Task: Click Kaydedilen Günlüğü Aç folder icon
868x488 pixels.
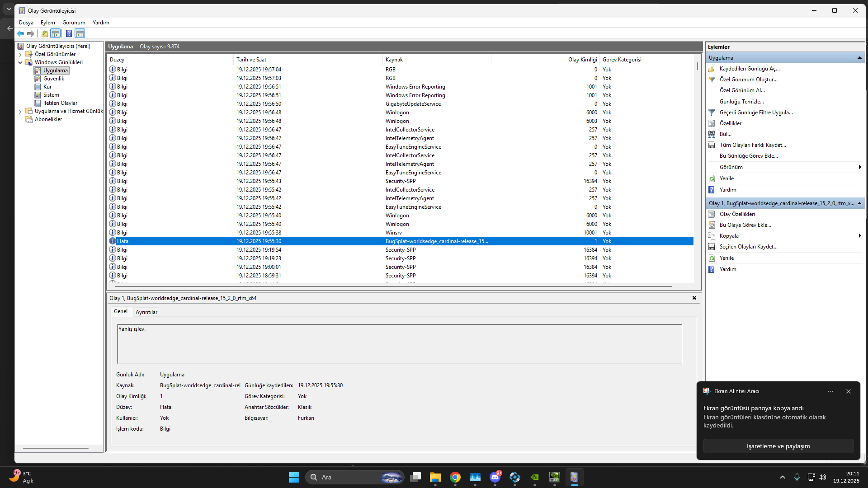Action: (712, 69)
